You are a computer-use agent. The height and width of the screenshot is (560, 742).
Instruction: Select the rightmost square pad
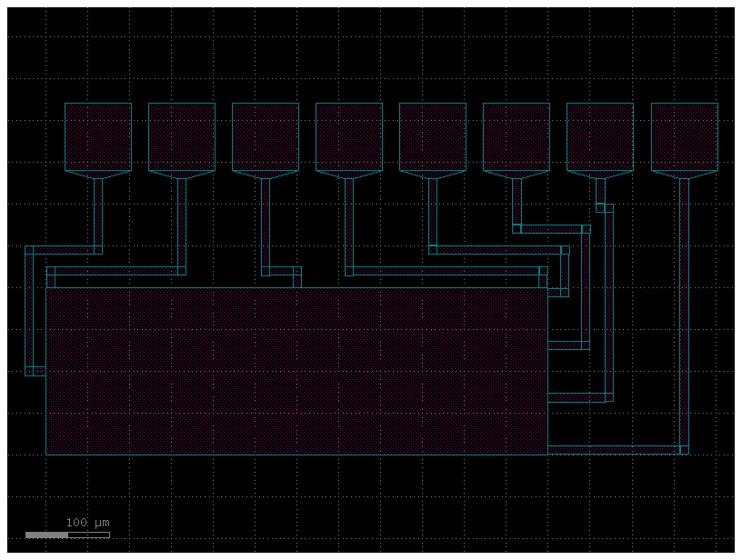[x=684, y=136]
